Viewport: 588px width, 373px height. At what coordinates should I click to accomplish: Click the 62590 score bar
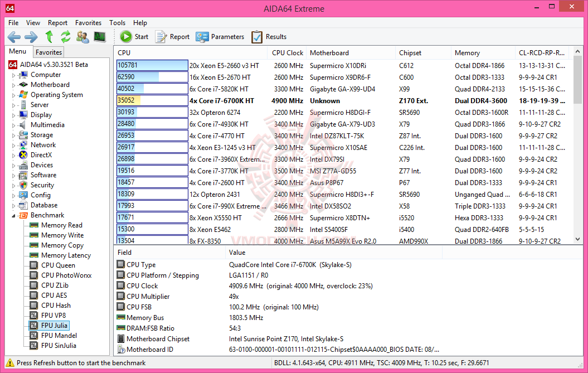tap(152, 77)
